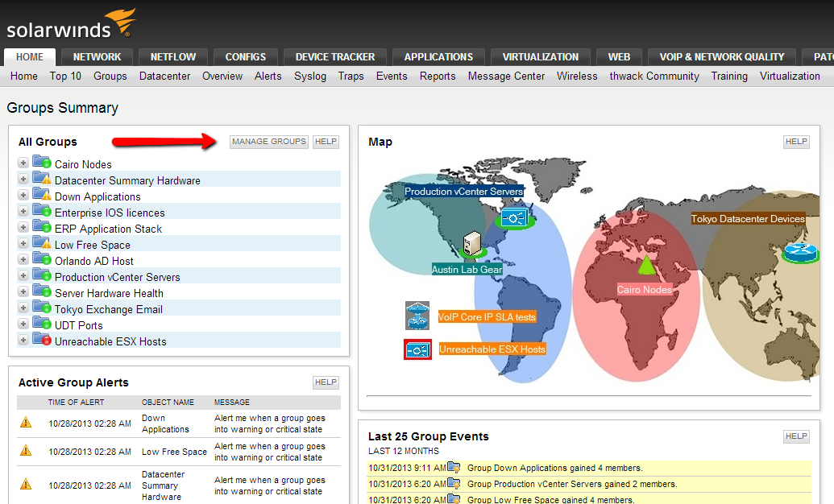Click the Production vCenter Servers map node icon
The height and width of the screenshot is (504, 834).
514,218
